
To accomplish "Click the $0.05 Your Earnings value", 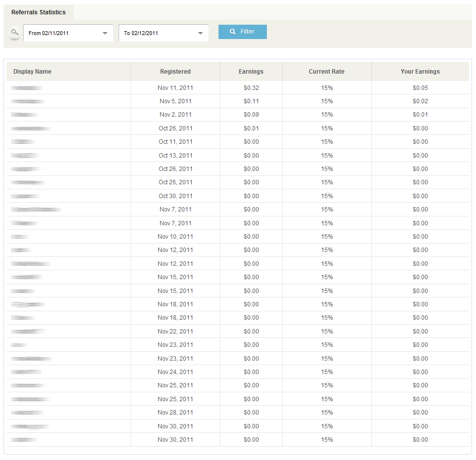I will (x=420, y=88).
